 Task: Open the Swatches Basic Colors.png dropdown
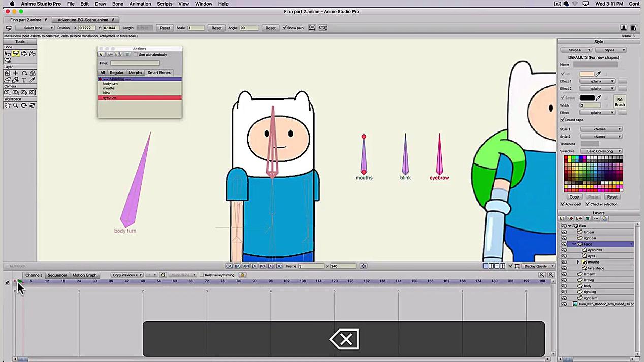pyautogui.click(x=601, y=151)
